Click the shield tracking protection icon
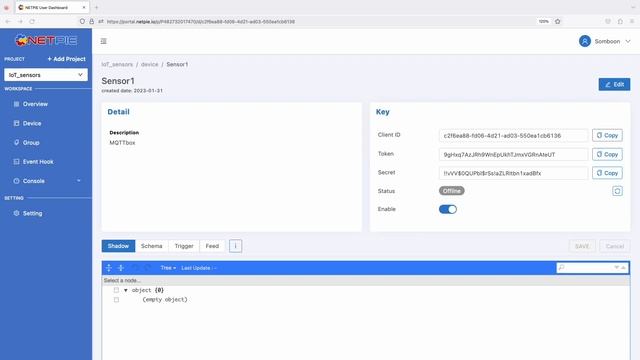The image size is (640, 360). 82,21
